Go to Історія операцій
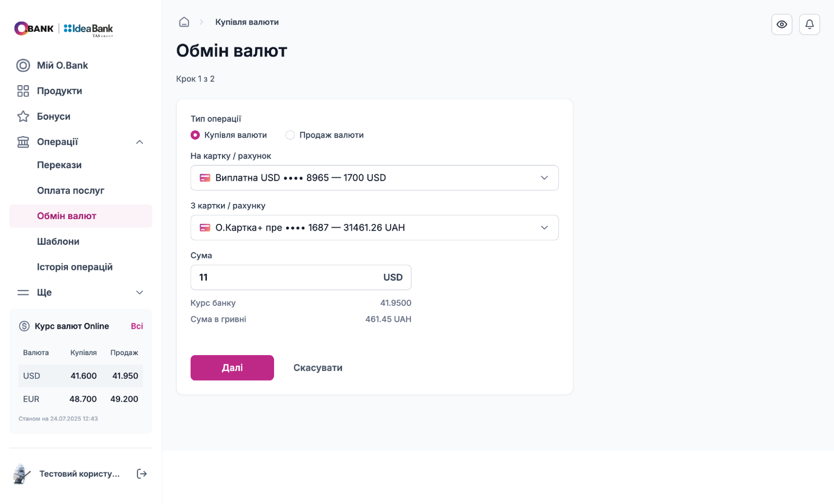This screenshot has height=504, width=834. (75, 267)
